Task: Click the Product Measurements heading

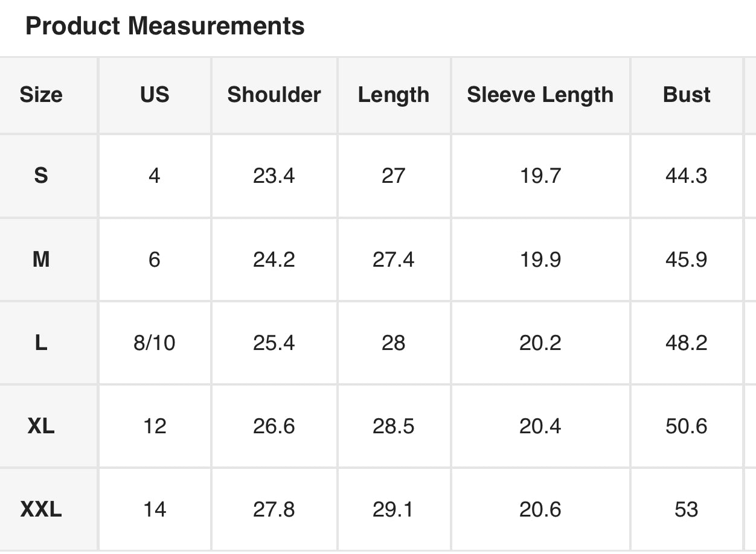Action: [165, 26]
